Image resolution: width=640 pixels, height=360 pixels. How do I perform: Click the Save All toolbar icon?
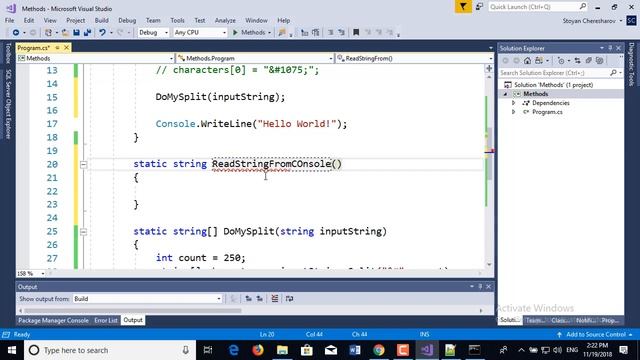pyautogui.click(x=87, y=32)
